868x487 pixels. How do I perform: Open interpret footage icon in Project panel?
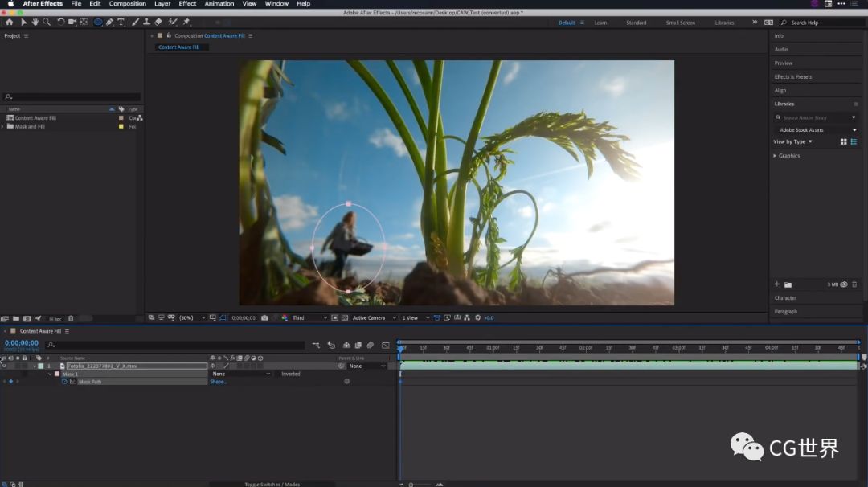(5, 319)
